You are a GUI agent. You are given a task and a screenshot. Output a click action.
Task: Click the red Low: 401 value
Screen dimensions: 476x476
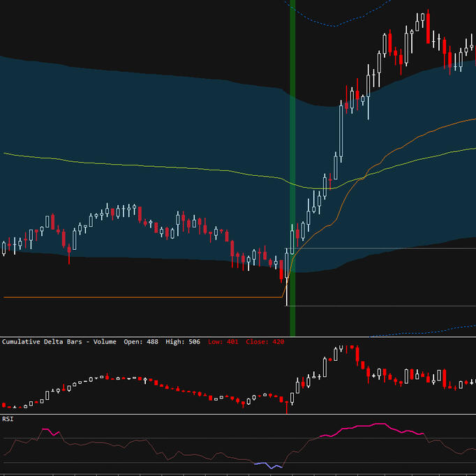tap(223, 341)
